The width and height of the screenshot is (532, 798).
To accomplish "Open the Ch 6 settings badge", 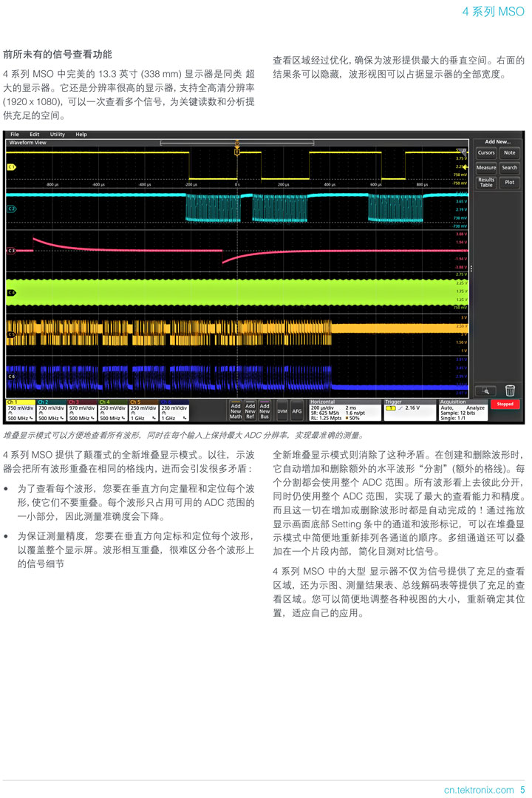I will 174,410.
